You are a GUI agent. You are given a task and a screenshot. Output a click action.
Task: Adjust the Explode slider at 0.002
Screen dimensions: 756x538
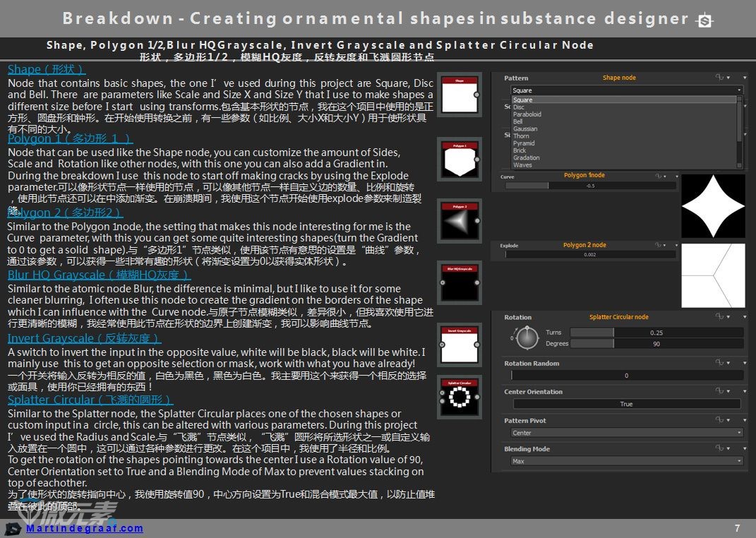click(590, 255)
